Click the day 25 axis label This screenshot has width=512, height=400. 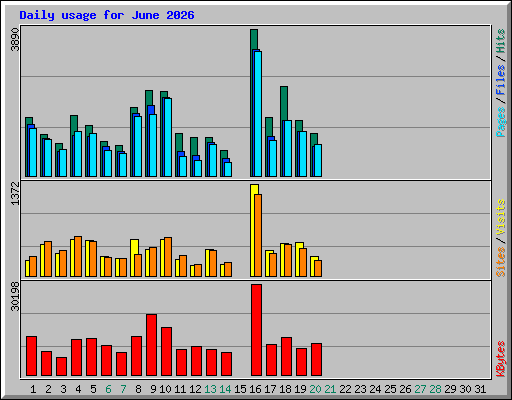coord(390,389)
